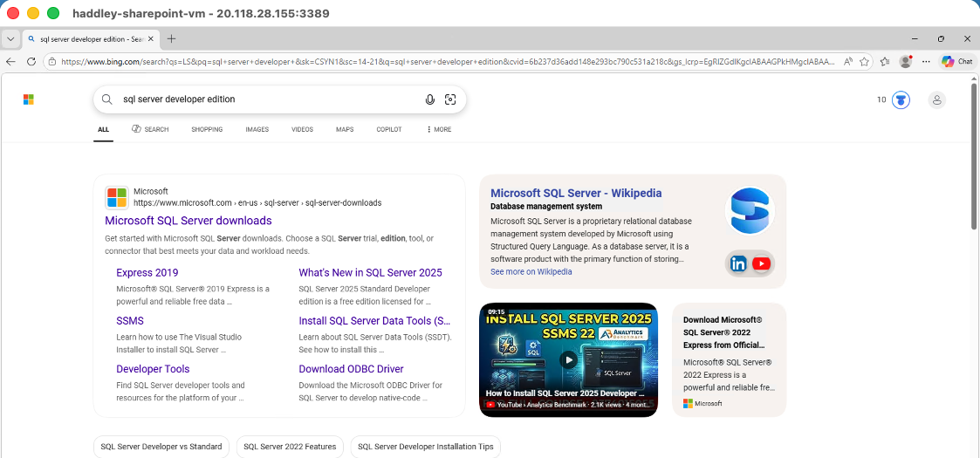Image resolution: width=980 pixels, height=458 pixels.
Task: Expand the MORE menu in Bing tabs
Action: pyautogui.click(x=439, y=129)
